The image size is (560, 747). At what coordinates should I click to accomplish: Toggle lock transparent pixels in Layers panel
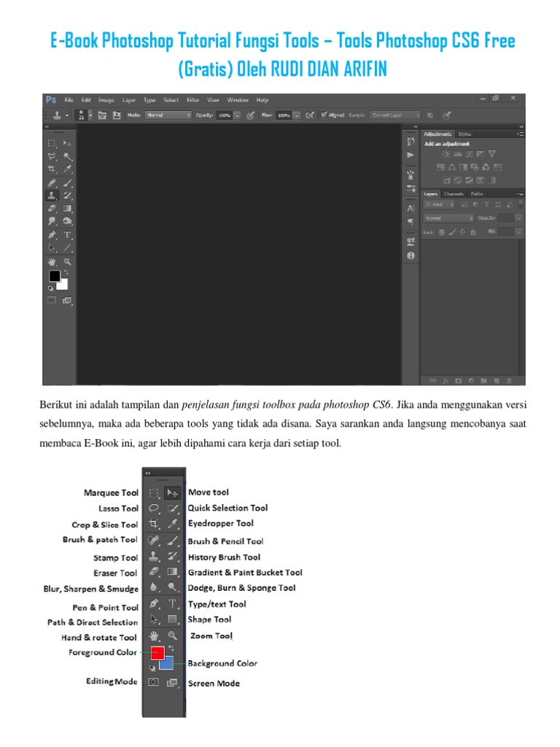(x=441, y=232)
